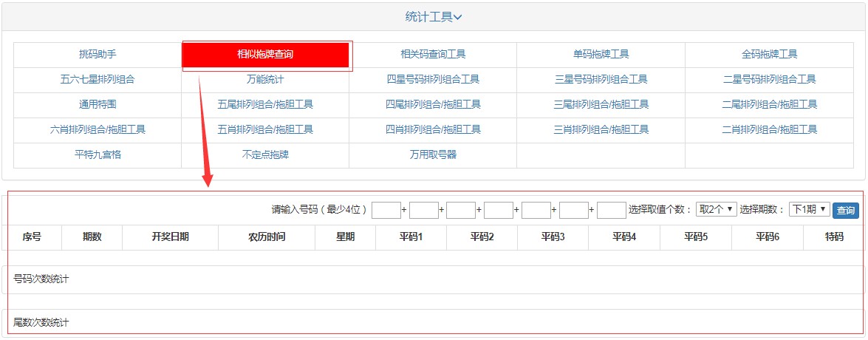The width and height of the screenshot is (868, 340).
Task: Click the 选择期数 label
Action: [763, 210]
